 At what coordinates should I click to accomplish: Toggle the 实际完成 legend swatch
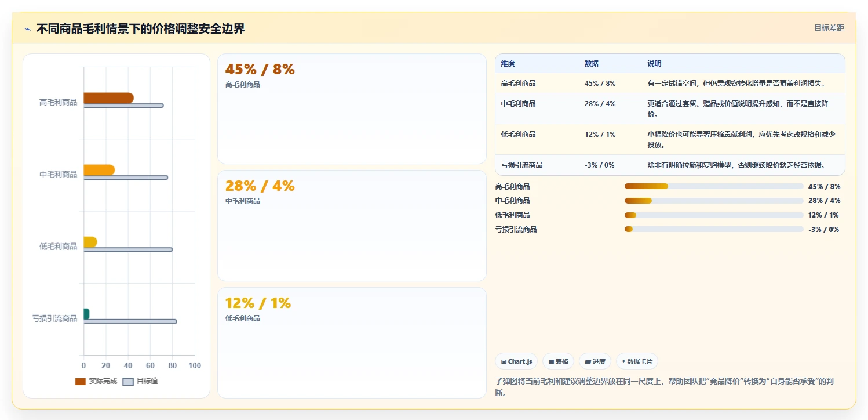81,381
